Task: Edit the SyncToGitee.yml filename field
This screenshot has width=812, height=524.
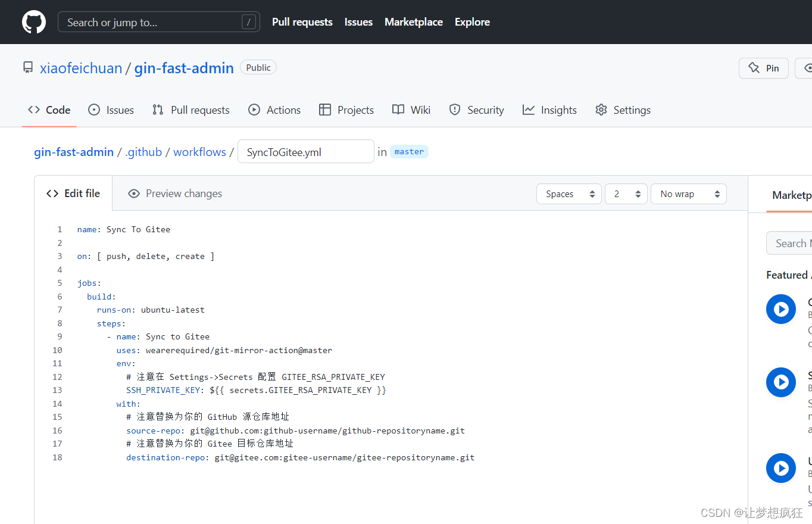Action: [x=306, y=152]
